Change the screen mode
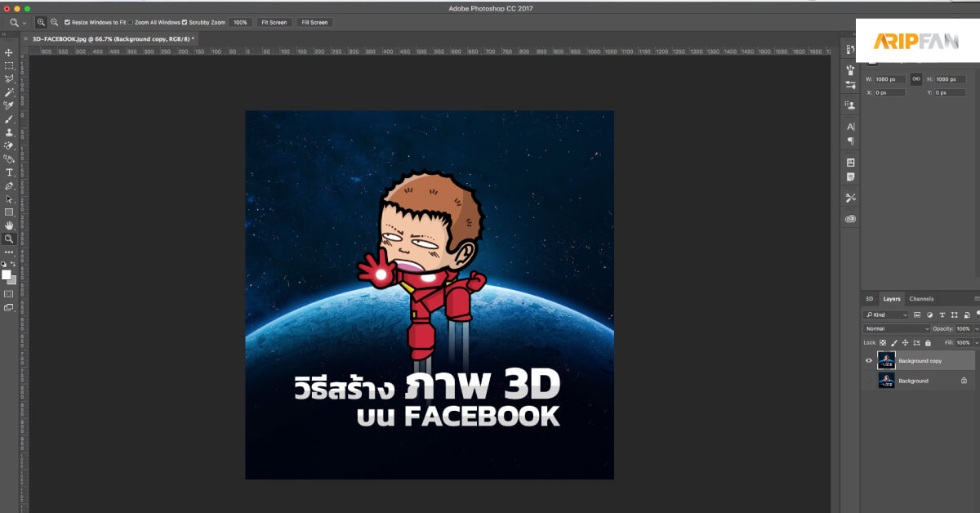980x513 pixels. pyautogui.click(x=9, y=307)
